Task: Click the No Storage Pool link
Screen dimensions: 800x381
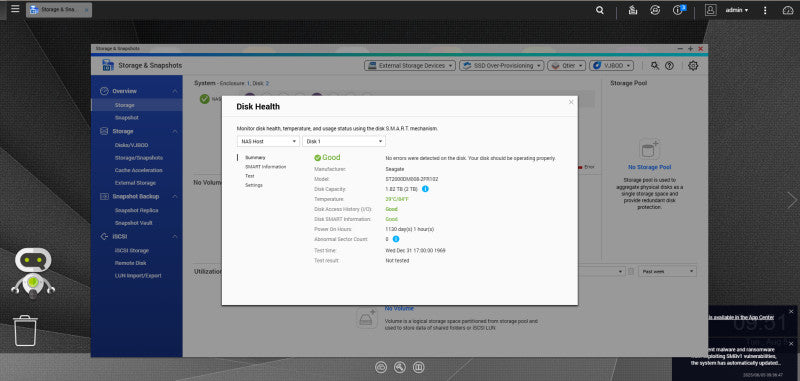Action: [x=649, y=167]
